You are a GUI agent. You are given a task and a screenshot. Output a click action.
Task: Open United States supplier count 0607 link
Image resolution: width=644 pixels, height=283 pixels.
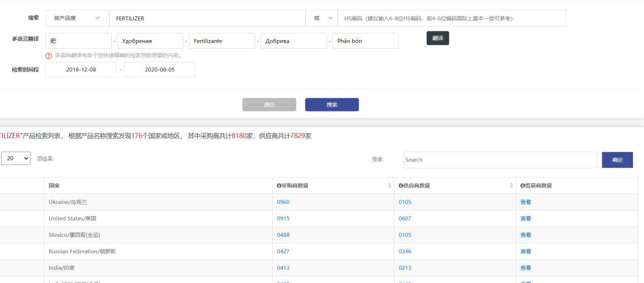click(405, 219)
